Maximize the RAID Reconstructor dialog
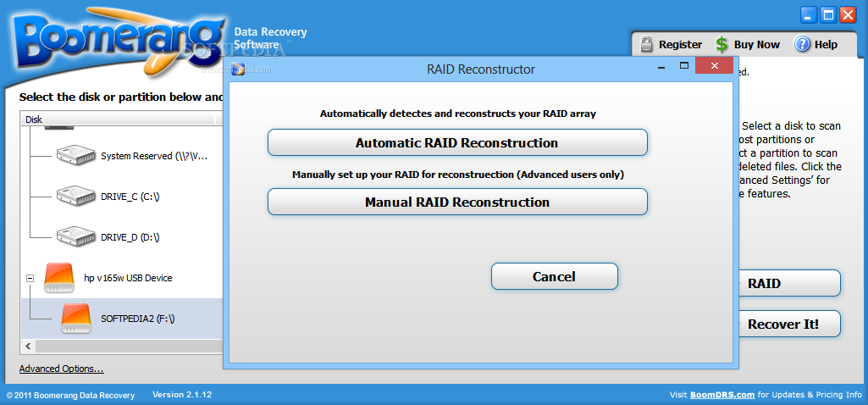 coord(684,66)
